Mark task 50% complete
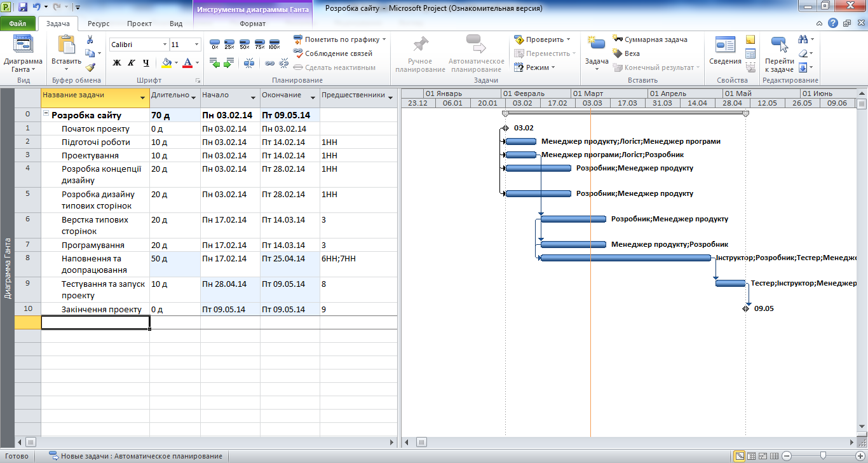The height and width of the screenshot is (463, 868). pyautogui.click(x=244, y=43)
